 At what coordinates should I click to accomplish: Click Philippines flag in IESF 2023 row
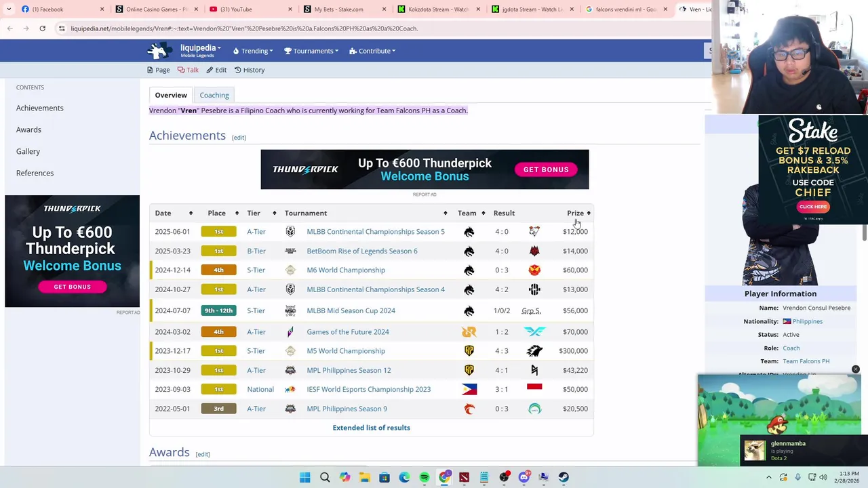click(x=469, y=389)
